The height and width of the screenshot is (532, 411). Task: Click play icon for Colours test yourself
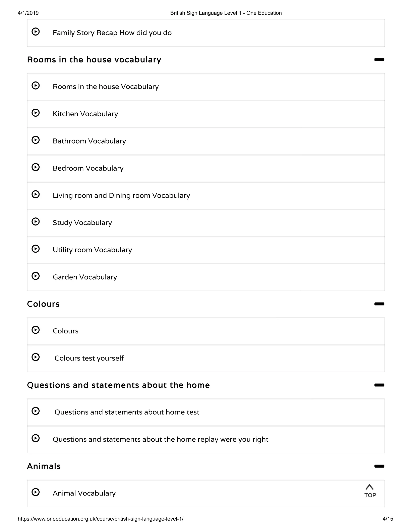coord(36,357)
